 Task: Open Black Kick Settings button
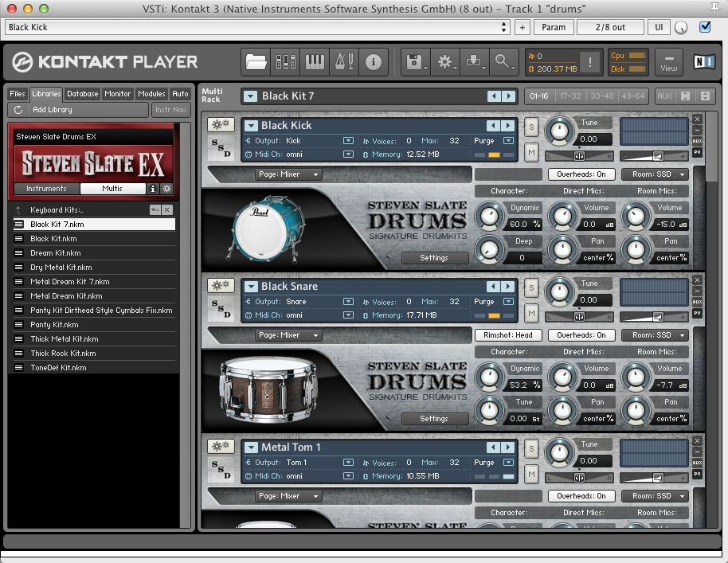(434, 258)
